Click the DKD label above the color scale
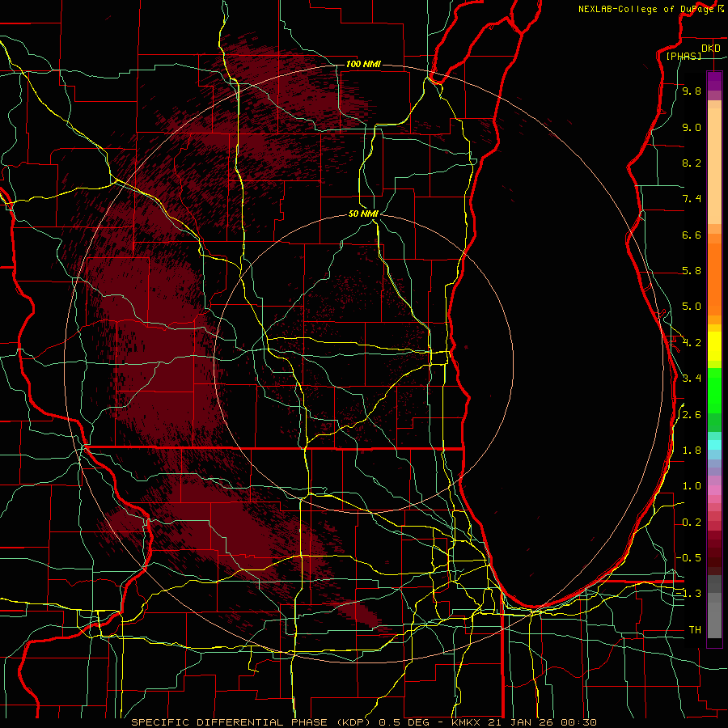This screenshot has height=728, width=728. point(710,49)
